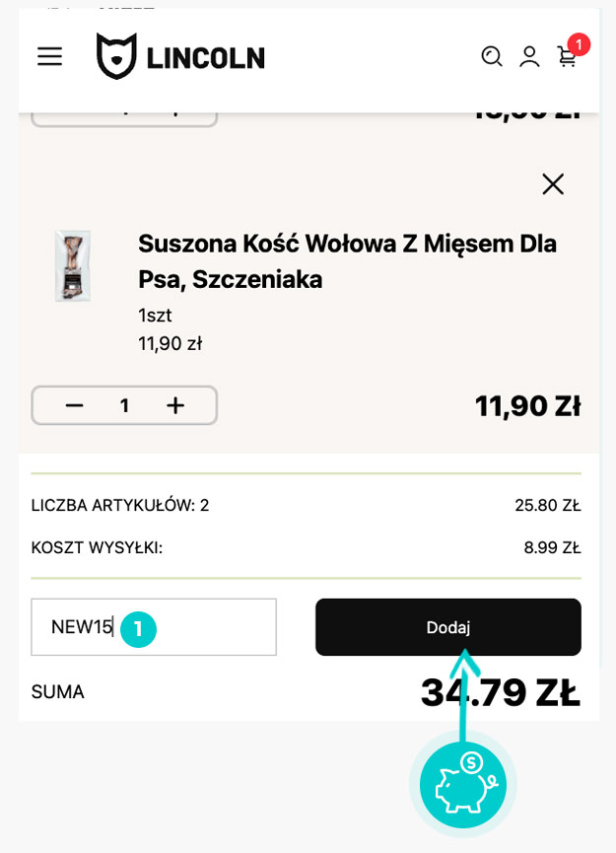The width and height of the screenshot is (616, 853).
Task: Open the hamburger navigation menu
Action: pyautogui.click(x=49, y=56)
